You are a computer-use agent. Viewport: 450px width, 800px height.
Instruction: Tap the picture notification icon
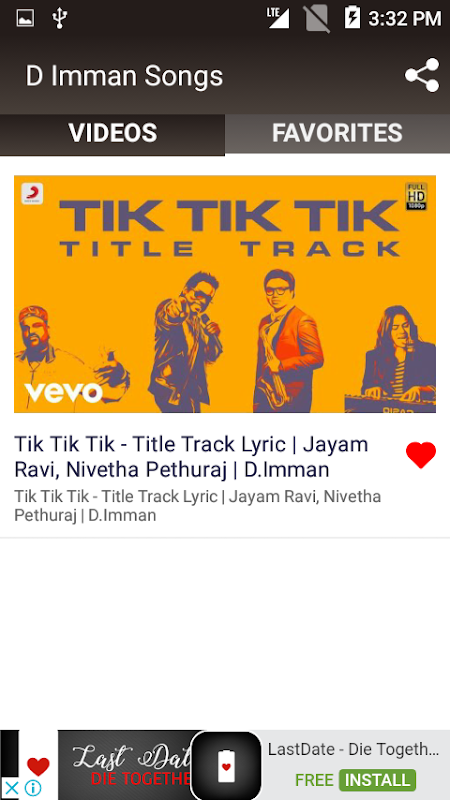(x=25, y=18)
